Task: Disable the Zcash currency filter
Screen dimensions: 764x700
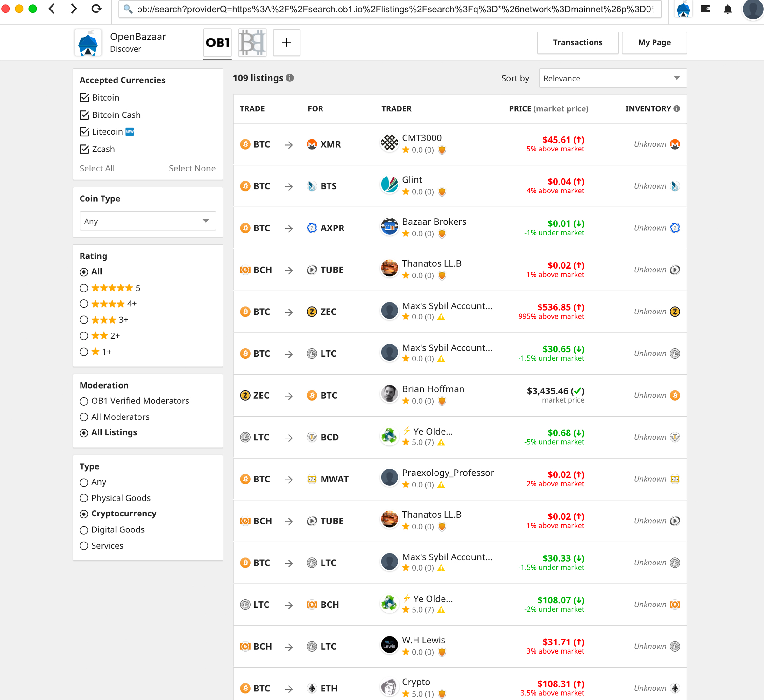Action: [84, 149]
